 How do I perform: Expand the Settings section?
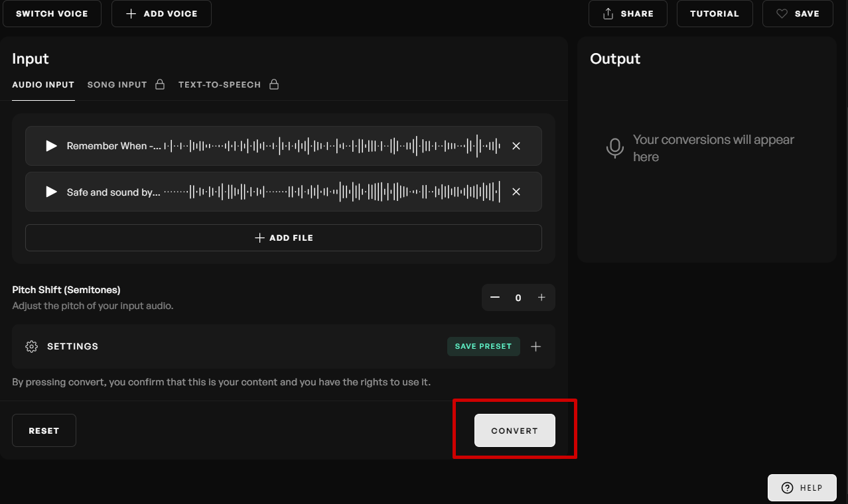pos(73,347)
